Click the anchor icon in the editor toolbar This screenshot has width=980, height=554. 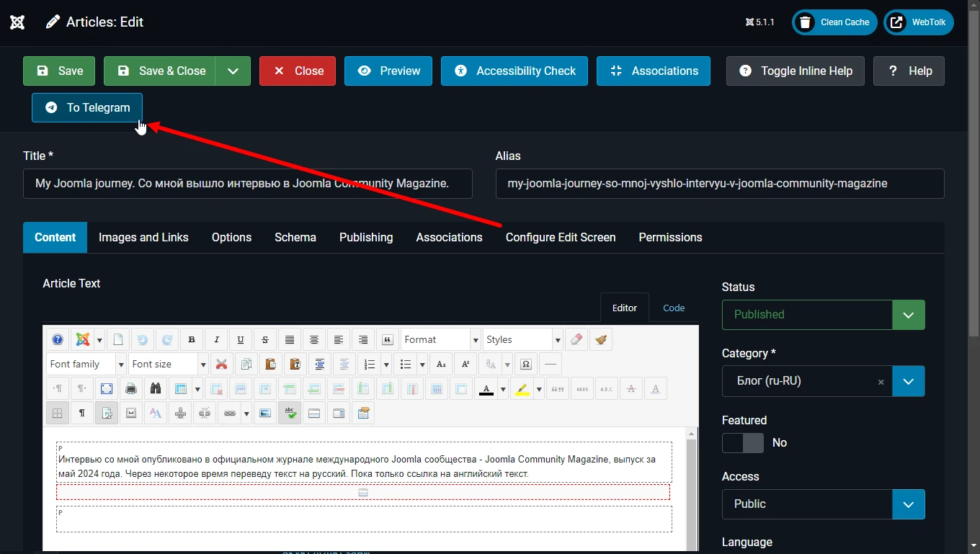179,413
